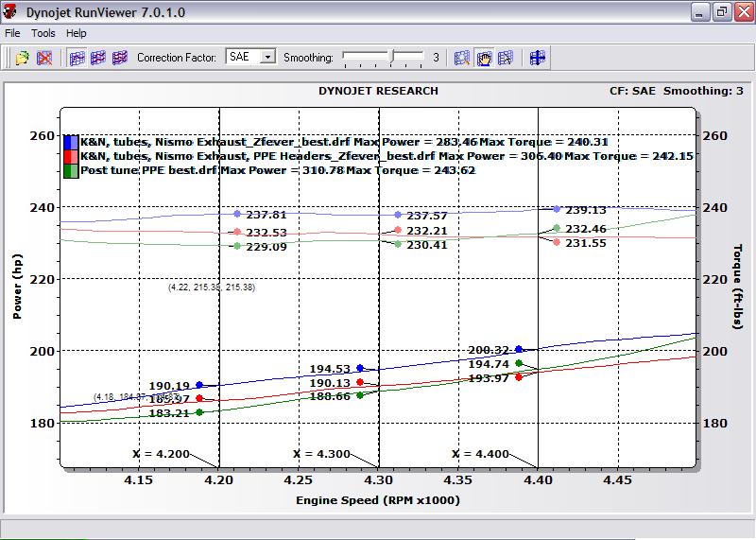The height and width of the screenshot is (540, 756).
Task: Click the 232.46 torque data label
Action: [586, 229]
